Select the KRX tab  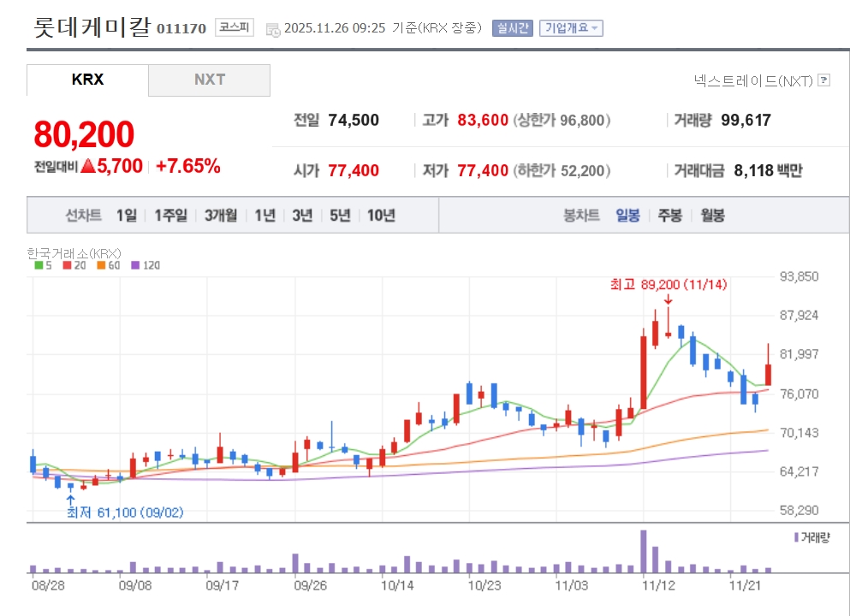[x=87, y=80]
